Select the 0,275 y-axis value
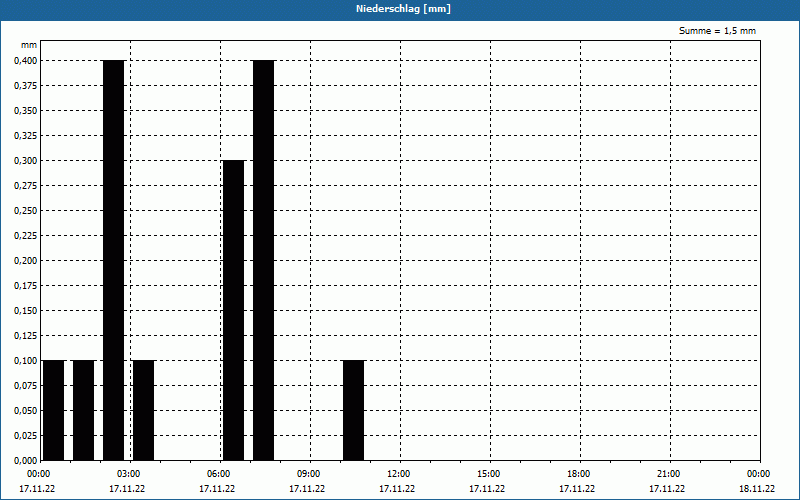This screenshot has height=500, width=800. [26, 186]
